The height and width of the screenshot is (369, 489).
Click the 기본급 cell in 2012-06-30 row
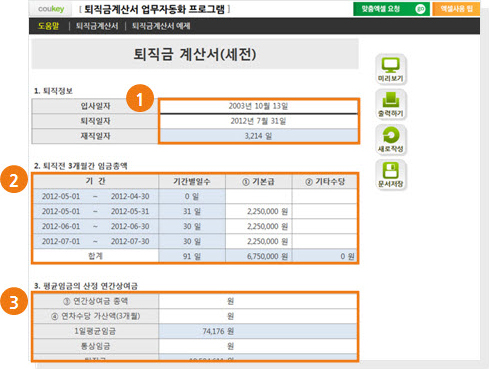click(x=259, y=226)
